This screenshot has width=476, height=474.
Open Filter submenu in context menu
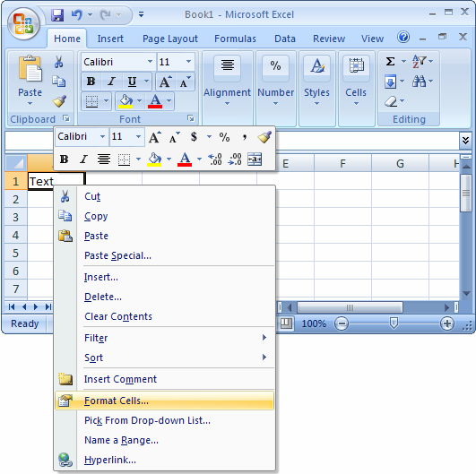coord(165,338)
